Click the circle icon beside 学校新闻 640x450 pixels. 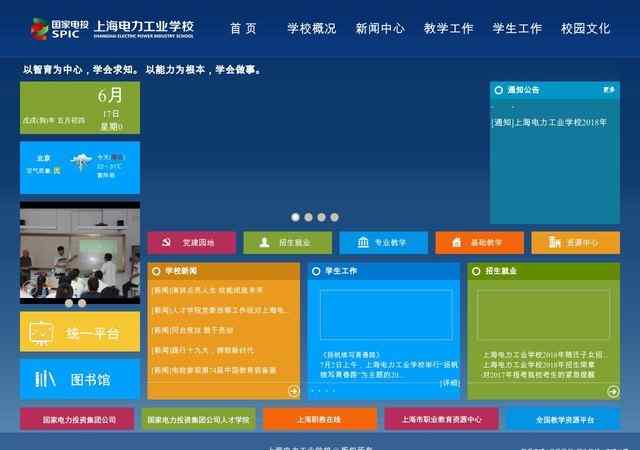[x=156, y=271]
